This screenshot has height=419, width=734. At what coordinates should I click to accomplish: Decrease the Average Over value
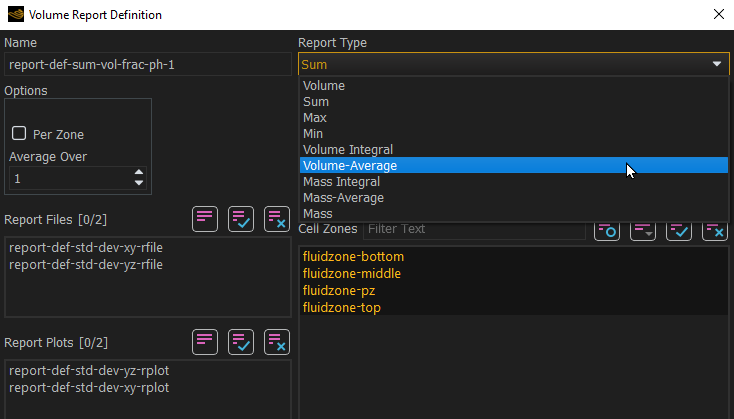coord(139,183)
